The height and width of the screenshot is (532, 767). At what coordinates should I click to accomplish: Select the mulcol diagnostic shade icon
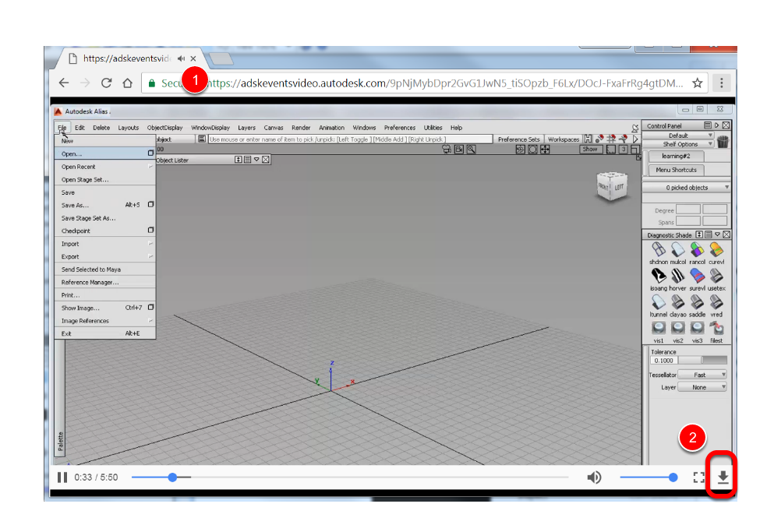tap(677, 250)
